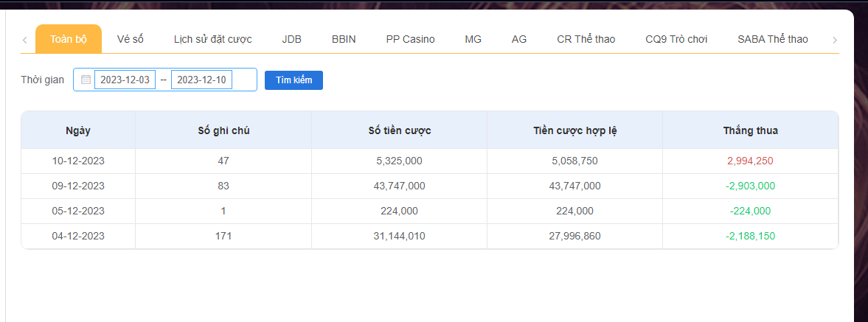Open the SABA Thể thao tab
The height and width of the screenshot is (322, 868).
772,39
